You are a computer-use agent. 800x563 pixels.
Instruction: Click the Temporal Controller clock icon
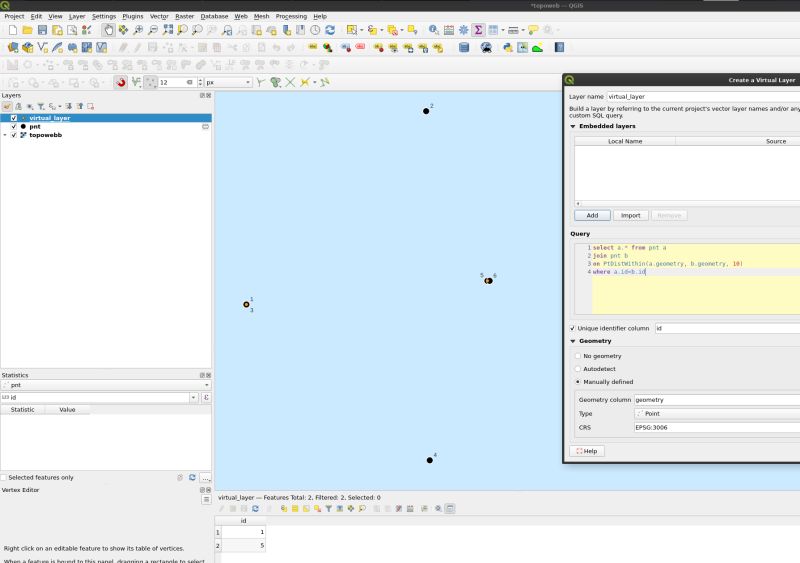(x=315, y=30)
